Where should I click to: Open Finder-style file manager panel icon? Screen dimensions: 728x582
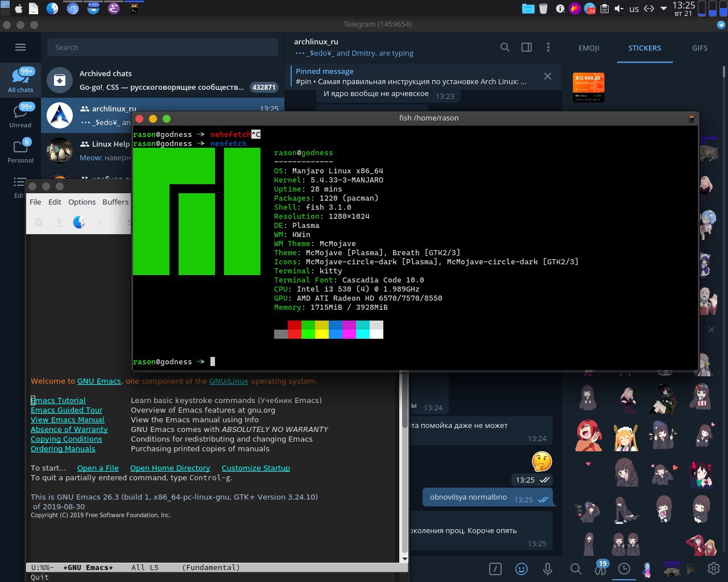pyautogui.click(x=52, y=9)
